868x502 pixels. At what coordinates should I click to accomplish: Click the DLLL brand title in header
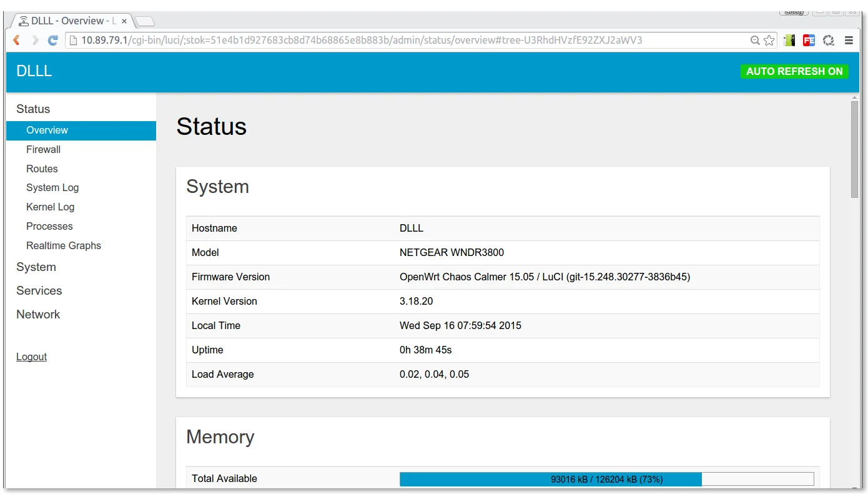[34, 71]
